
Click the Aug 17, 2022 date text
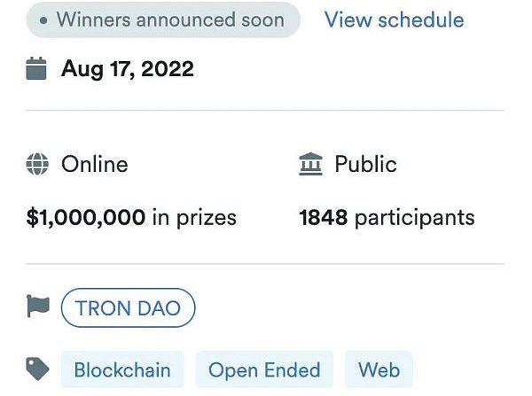coord(128,69)
